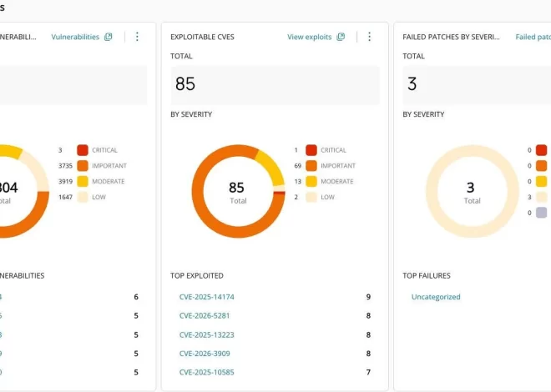The image size is (551, 392).
Task: Select yellow swatch in Failed Patches legend
Action: [x=541, y=182]
